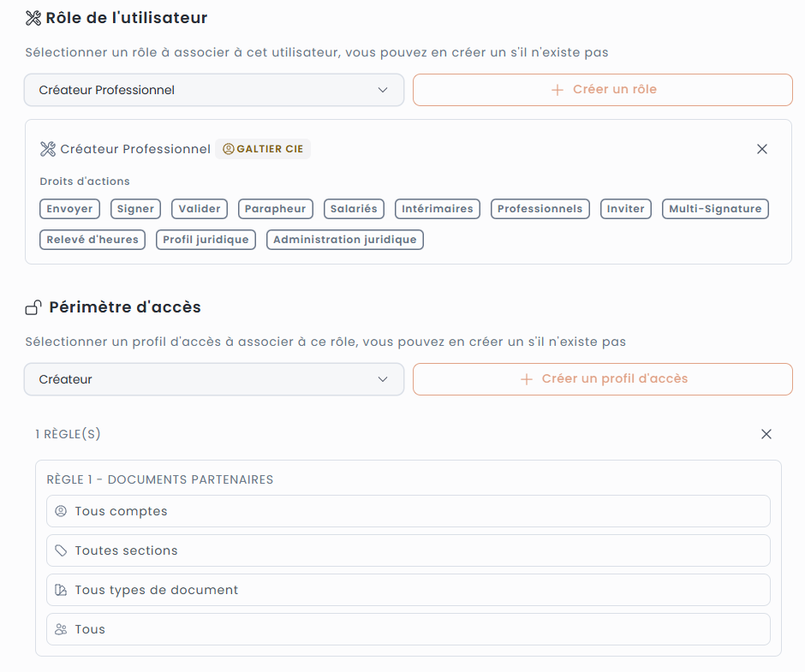Toggle the Relevé d'heures right tag
The width and height of the screenshot is (805, 672).
pos(92,240)
